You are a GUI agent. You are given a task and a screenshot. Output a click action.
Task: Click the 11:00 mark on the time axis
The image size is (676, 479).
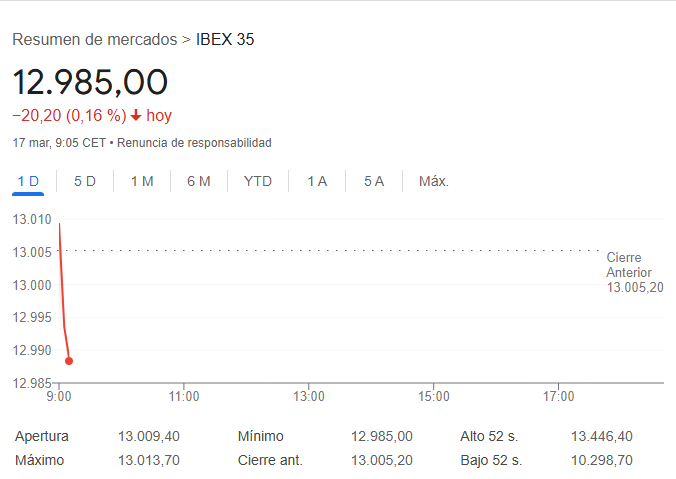coord(184,397)
